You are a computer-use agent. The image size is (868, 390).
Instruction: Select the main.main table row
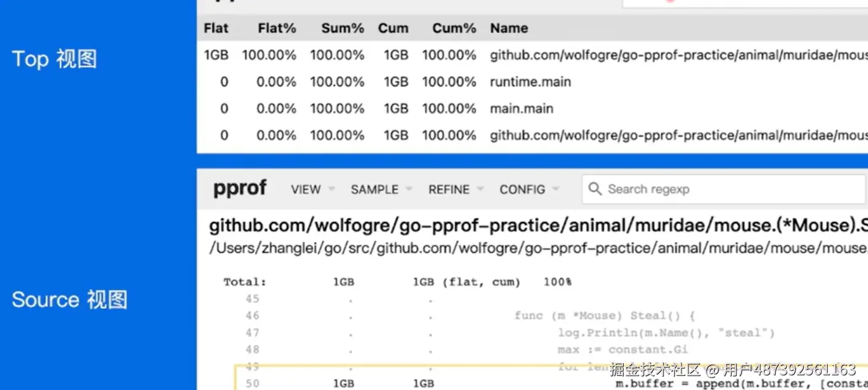522,109
